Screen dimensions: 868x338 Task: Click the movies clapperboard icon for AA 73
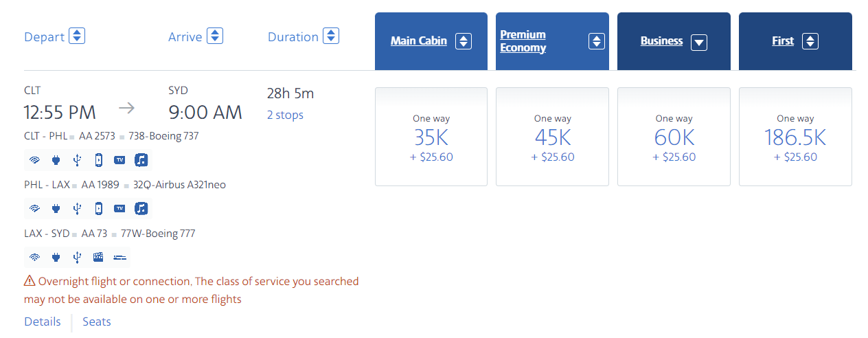point(98,258)
